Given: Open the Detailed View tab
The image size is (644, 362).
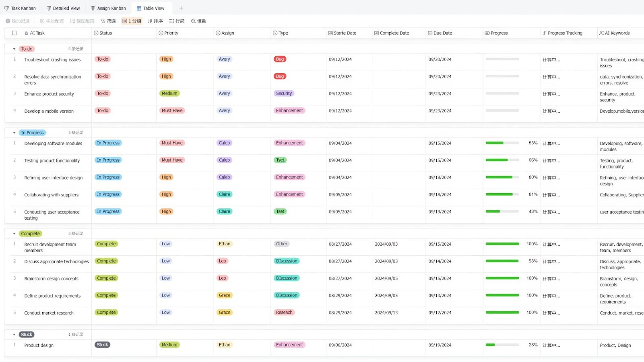Looking at the screenshot, I should (x=63, y=8).
